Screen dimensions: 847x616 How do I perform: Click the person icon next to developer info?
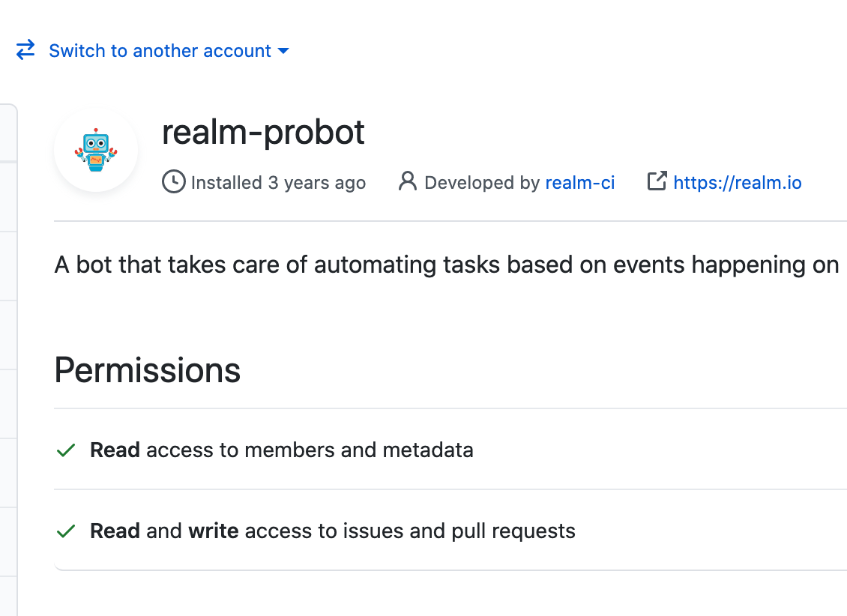(407, 181)
